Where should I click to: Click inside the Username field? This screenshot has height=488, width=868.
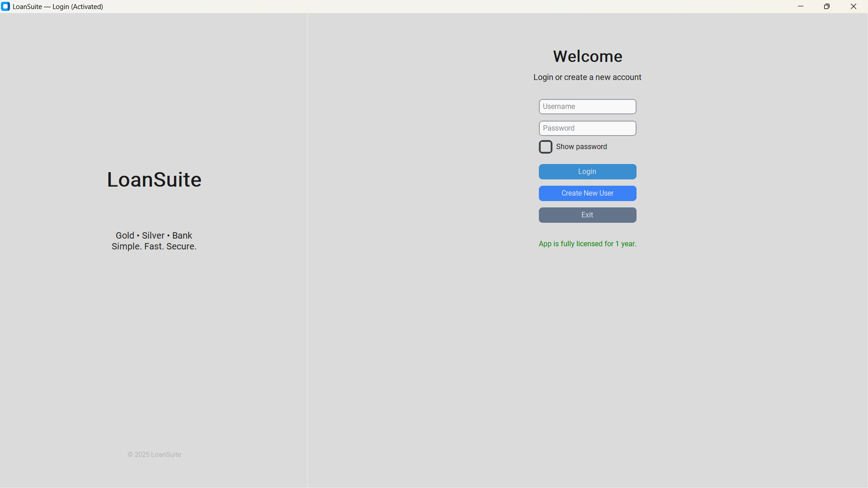point(587,106)
